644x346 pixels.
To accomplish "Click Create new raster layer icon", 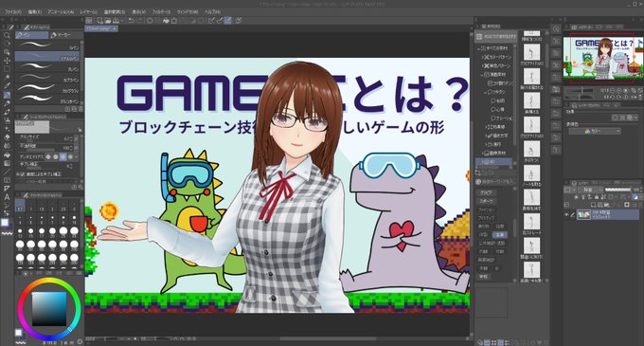I will (594, 204).
